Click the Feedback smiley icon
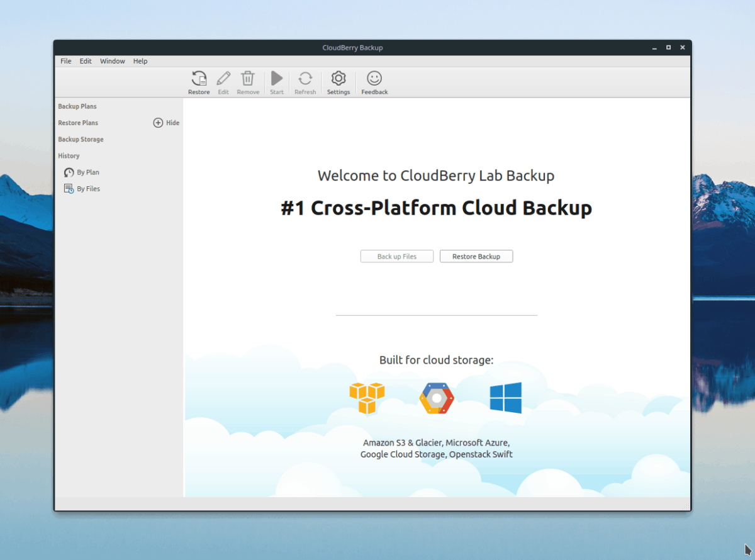The width and height of the screenshot is (755, 560). (374, 78)
